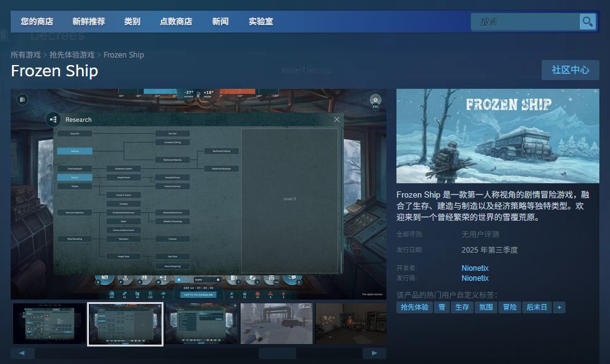Open 点数商店 in navigation bar
The image size is (610, 364).
coord(176,22)
